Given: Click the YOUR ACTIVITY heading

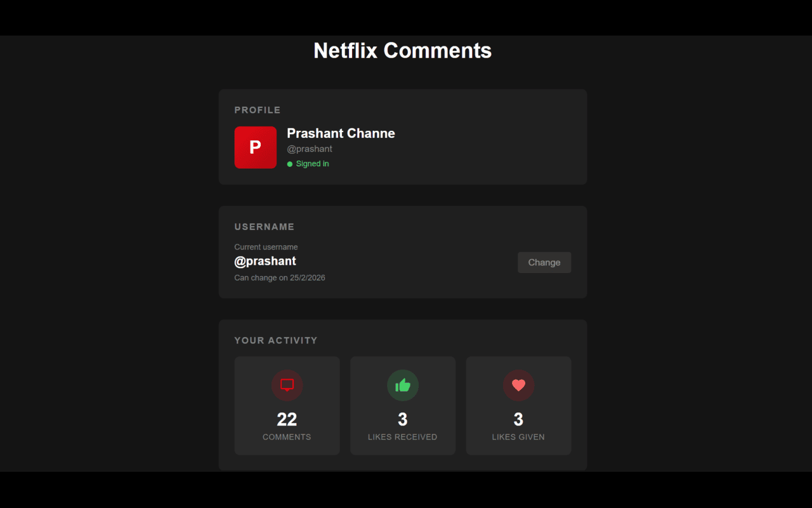Looking at the screenshot, I should pos(276,340).
